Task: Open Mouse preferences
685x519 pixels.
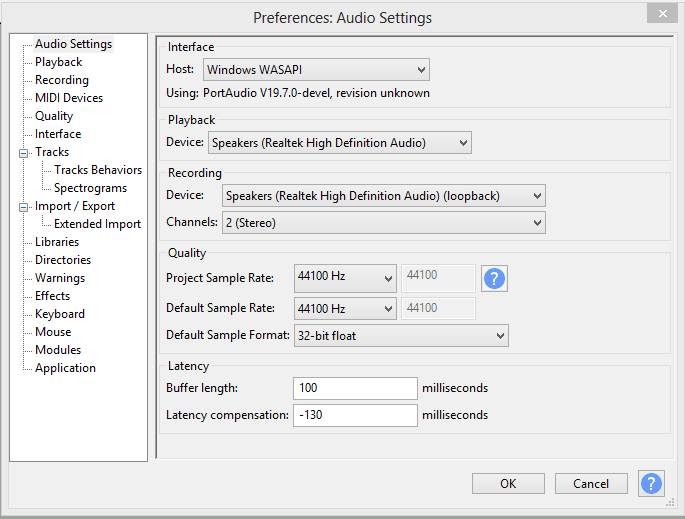Action: coord(53,332)
